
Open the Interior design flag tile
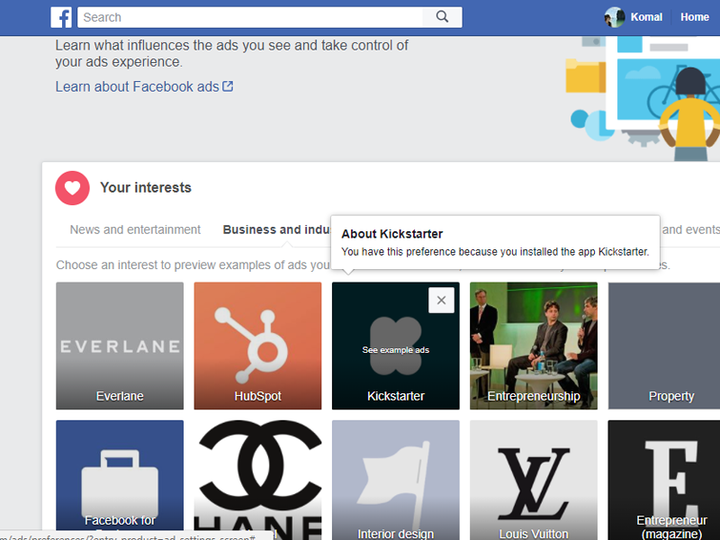(x=395, y=480)
